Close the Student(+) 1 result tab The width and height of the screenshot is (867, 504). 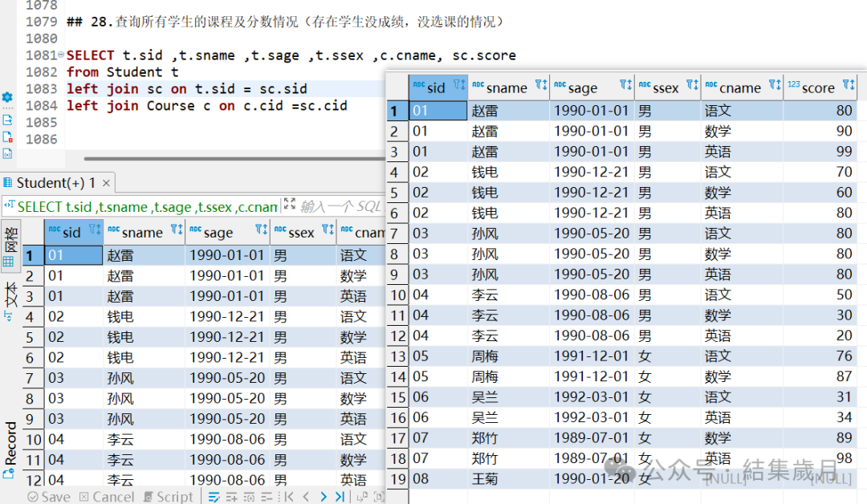pos(106,183)
